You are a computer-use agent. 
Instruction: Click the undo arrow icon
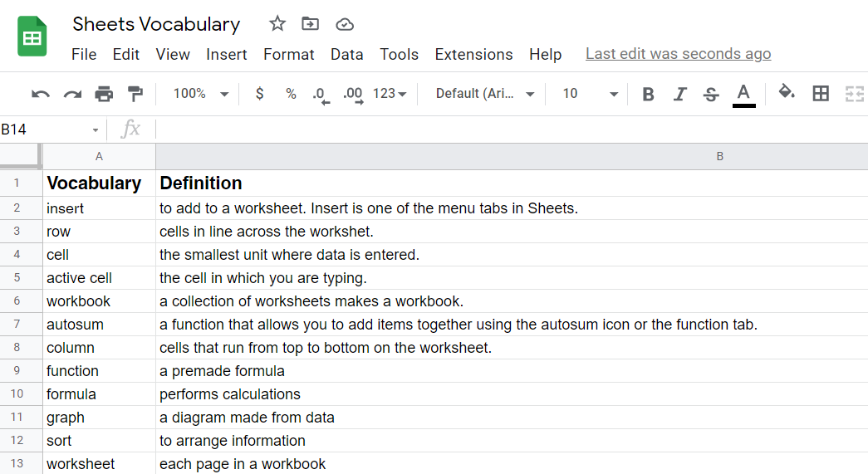tap(41, 94)
